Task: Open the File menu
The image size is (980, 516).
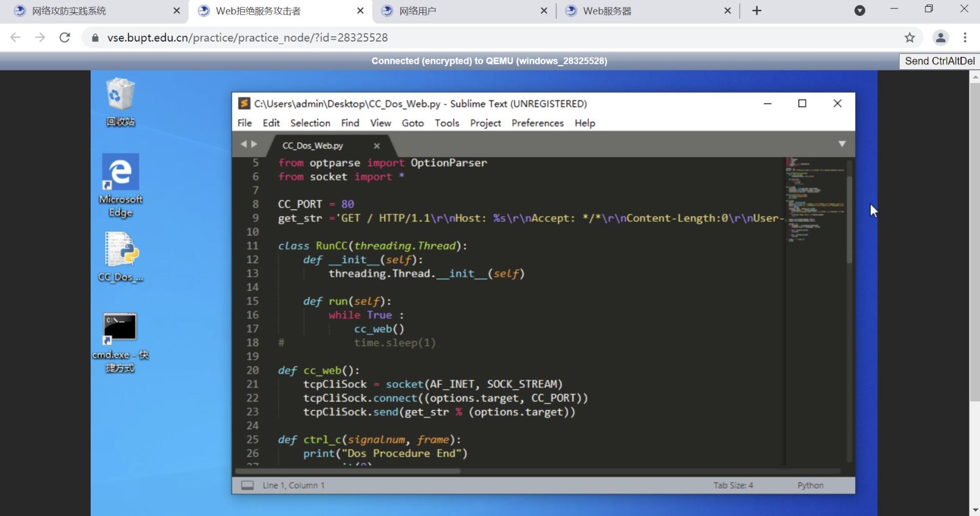Action: point(244,123)
